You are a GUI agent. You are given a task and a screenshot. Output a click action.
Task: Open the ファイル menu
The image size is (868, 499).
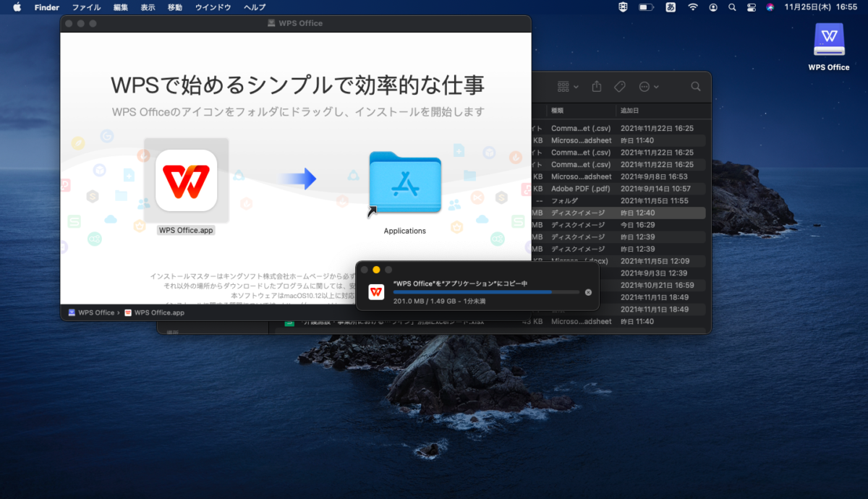click(x=87, y=7)
